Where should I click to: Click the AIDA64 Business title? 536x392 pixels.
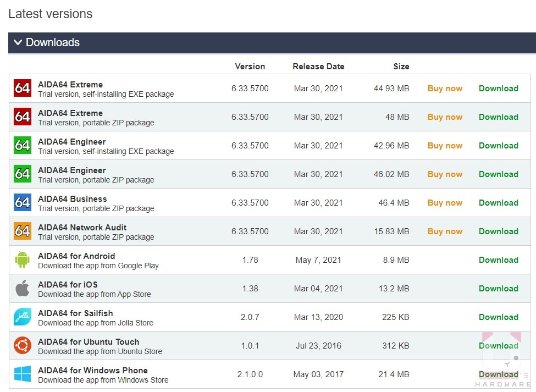73,199
